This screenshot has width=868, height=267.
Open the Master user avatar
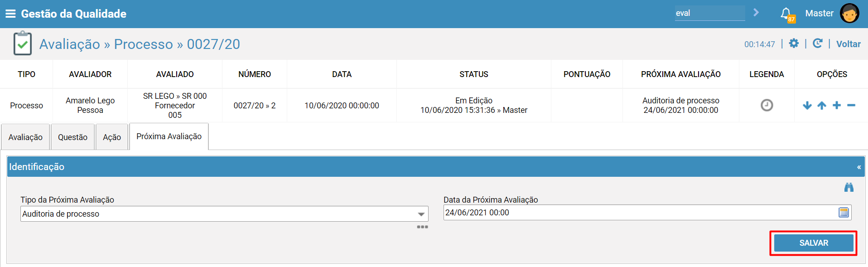click(x=849, y=13)
